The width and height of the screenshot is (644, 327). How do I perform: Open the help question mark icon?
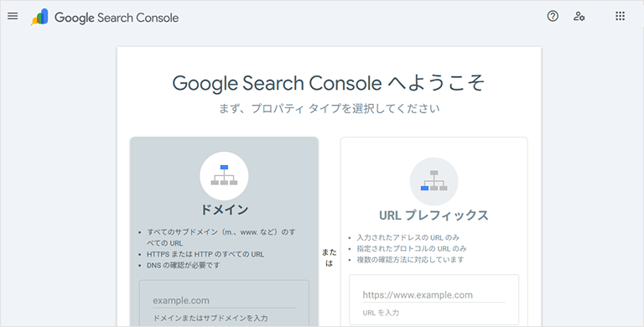click(x=553, y=17)
